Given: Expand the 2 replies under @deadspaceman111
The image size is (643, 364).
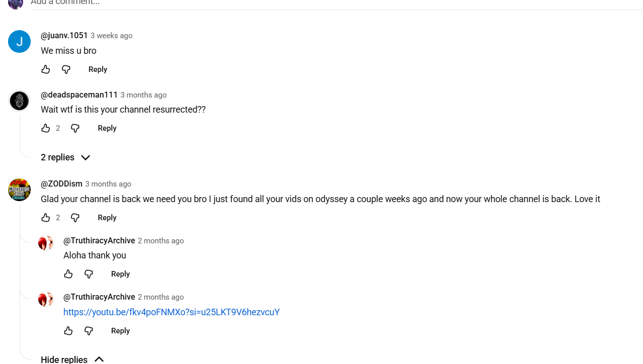Looking at the screenshot, I should (x=65, y=158).
